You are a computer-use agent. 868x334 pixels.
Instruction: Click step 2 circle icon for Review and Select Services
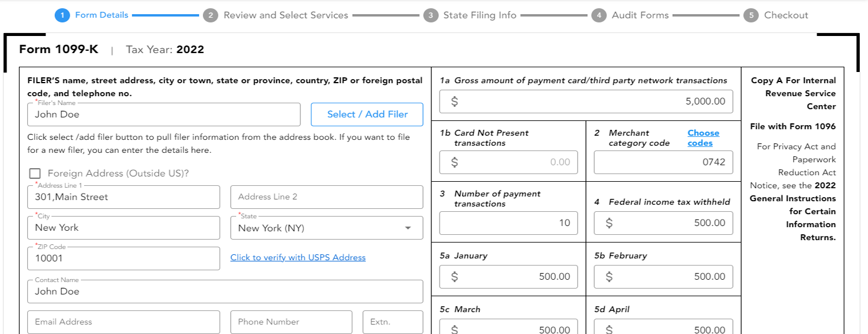click(x=211, y=15)
